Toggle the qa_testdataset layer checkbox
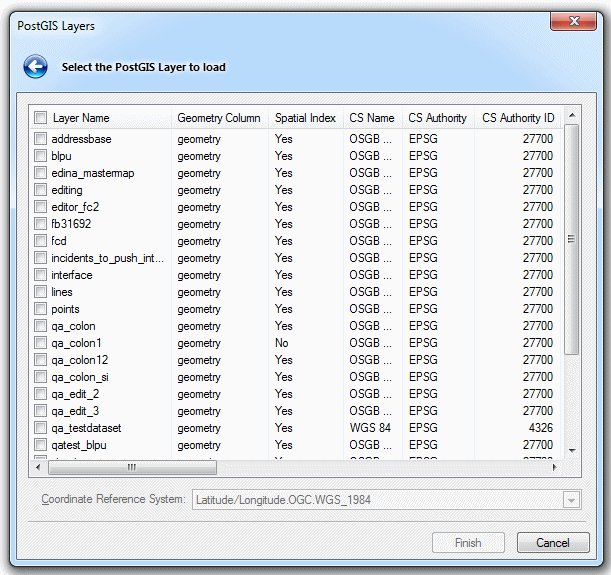Viewport: 611px width, 575px height. (40, 428)
